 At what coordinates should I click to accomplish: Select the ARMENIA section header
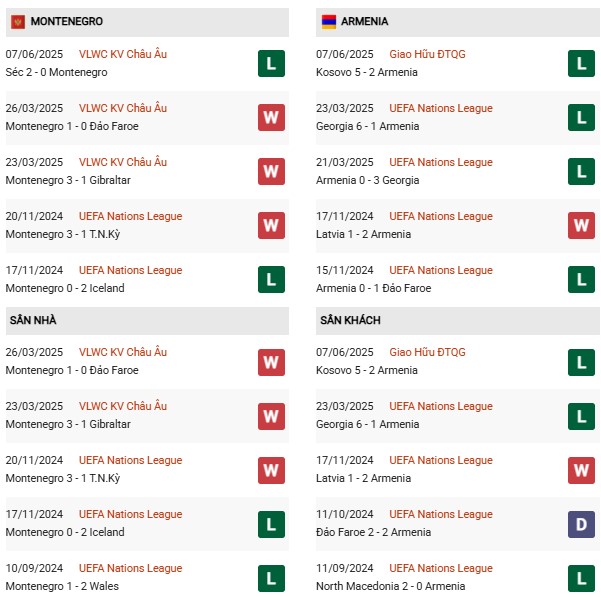click(x=364, y=21)
